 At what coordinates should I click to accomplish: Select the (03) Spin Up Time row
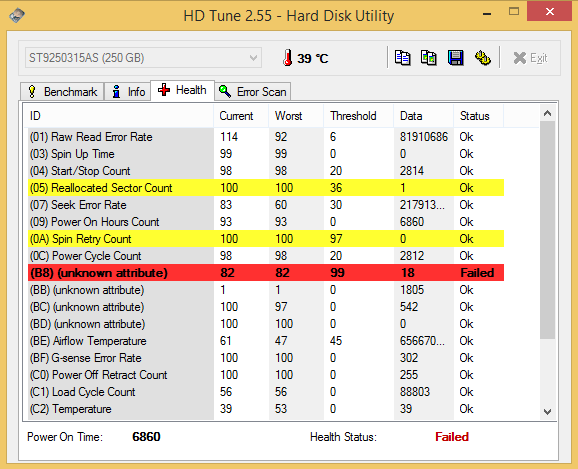tap(266, 154)
